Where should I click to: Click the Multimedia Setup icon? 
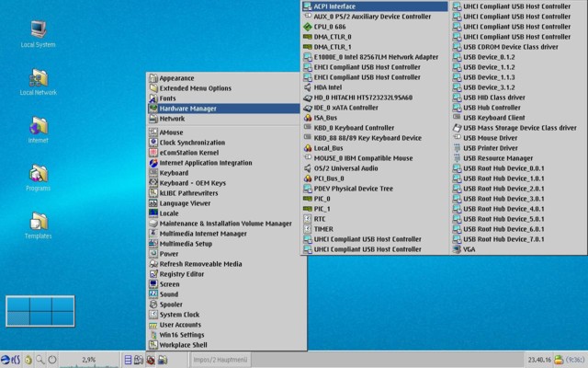153,244
